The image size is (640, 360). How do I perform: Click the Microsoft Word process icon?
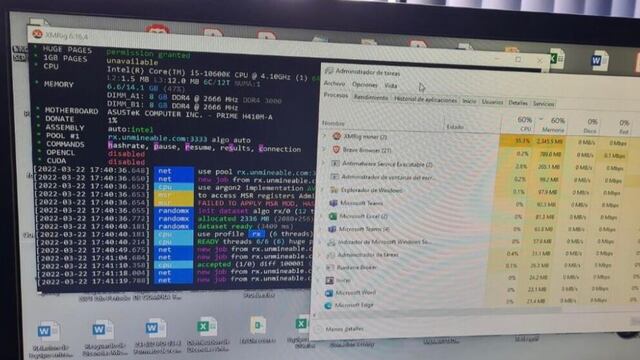(x=329, y=293)
